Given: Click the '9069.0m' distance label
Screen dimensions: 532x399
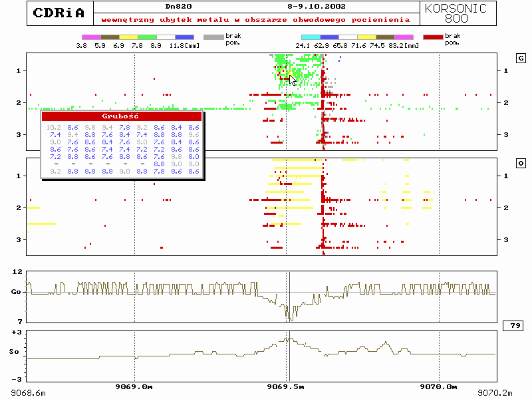Looking at the screenshot, I should click(x=134, y=387).
